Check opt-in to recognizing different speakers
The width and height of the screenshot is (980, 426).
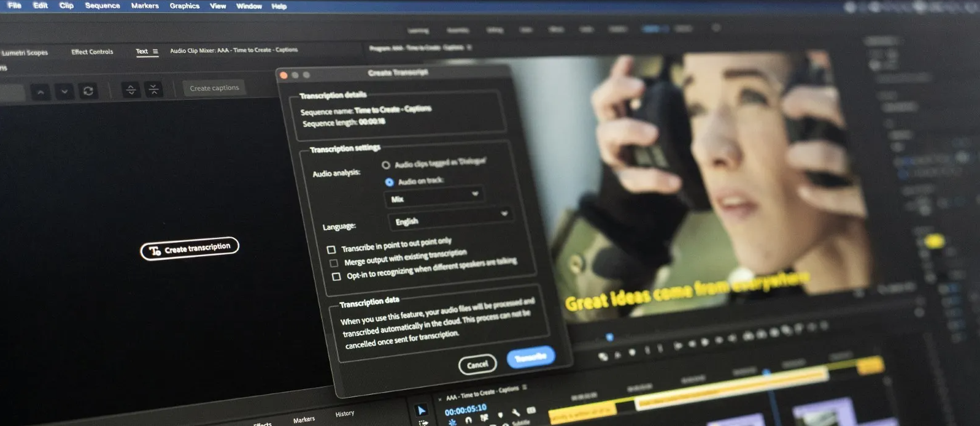336,276
